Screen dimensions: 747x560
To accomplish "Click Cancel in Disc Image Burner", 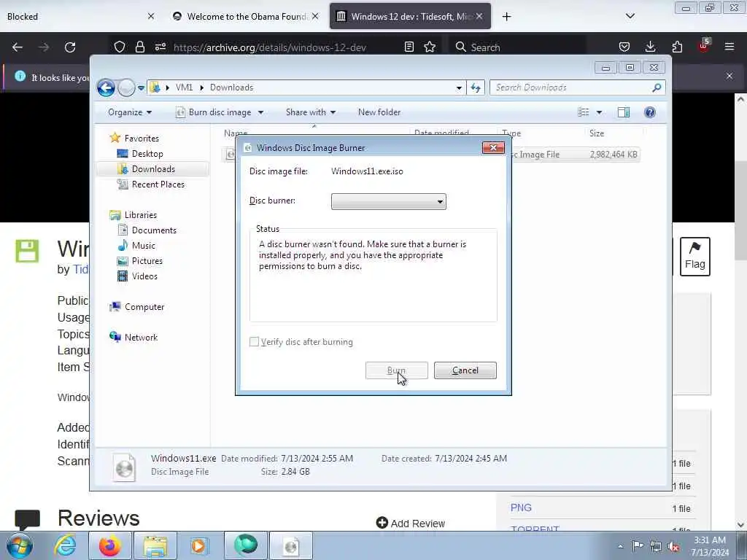I will click(x=465, y=370).
